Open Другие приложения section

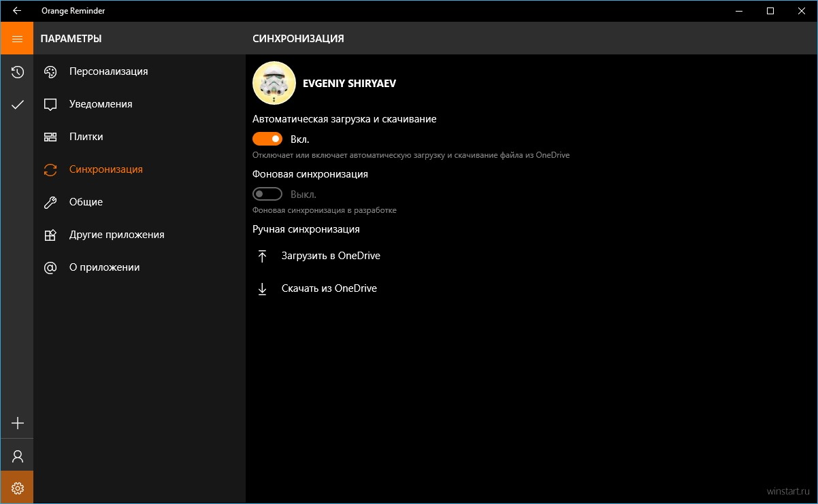click(x=140, y=235)
